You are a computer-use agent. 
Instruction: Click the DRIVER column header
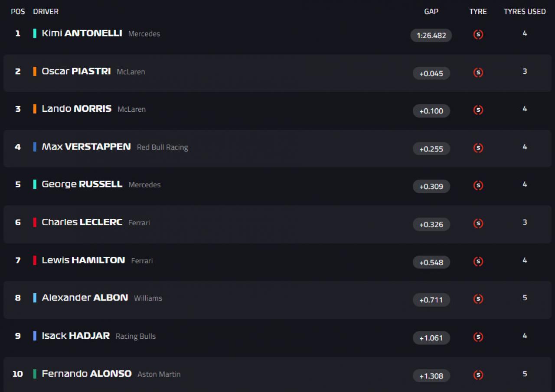click(x=46, y=12)
